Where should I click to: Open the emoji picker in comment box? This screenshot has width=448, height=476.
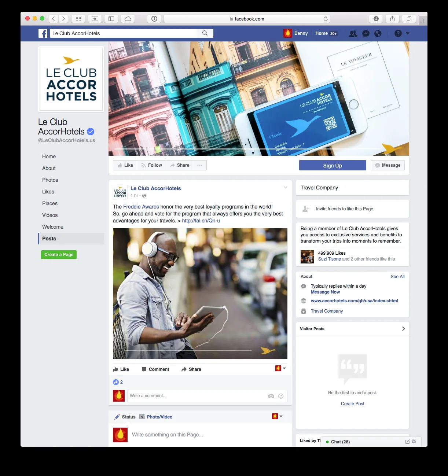(x=281, y=396)
